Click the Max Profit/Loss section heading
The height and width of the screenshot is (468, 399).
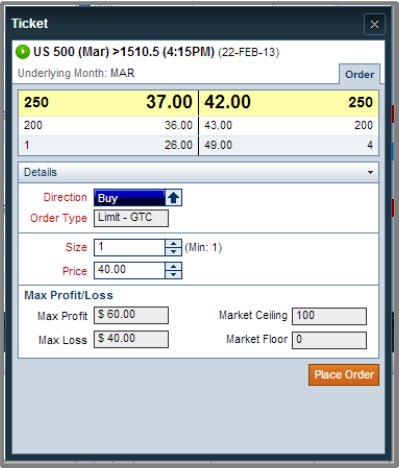coord(69,295)
